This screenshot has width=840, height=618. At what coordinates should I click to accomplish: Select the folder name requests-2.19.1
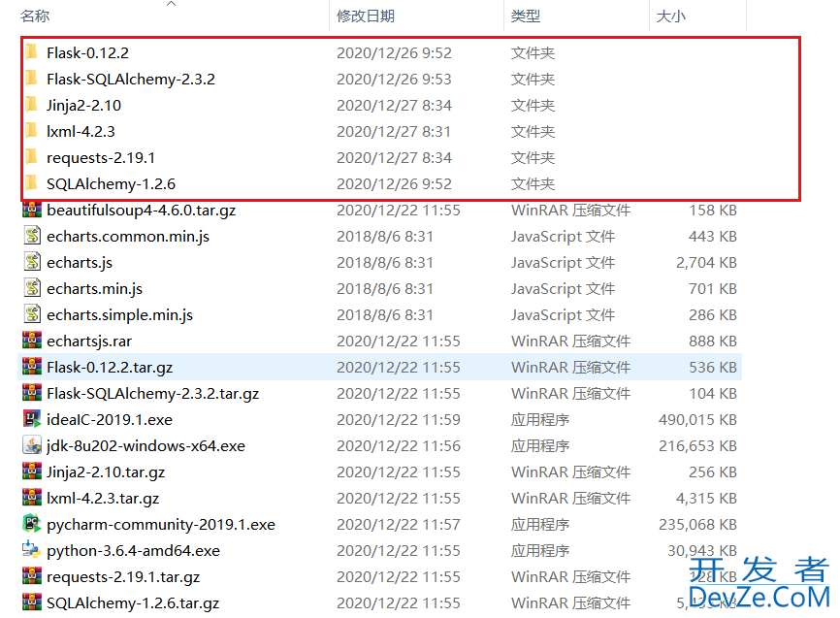coord(101,158)
